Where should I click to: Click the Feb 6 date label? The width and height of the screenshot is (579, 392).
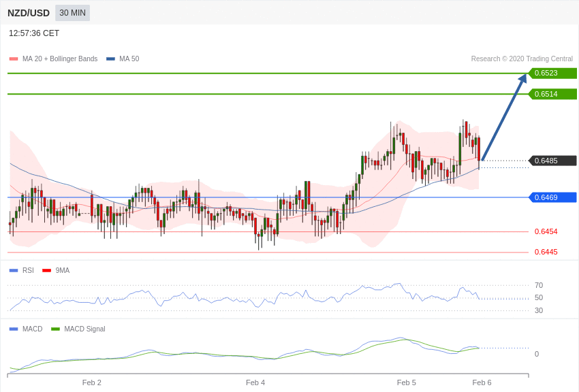(482, 382)
